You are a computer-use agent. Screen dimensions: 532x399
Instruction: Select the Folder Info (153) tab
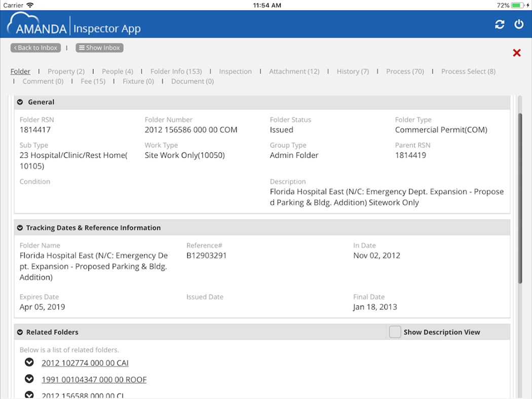[176, 71]
